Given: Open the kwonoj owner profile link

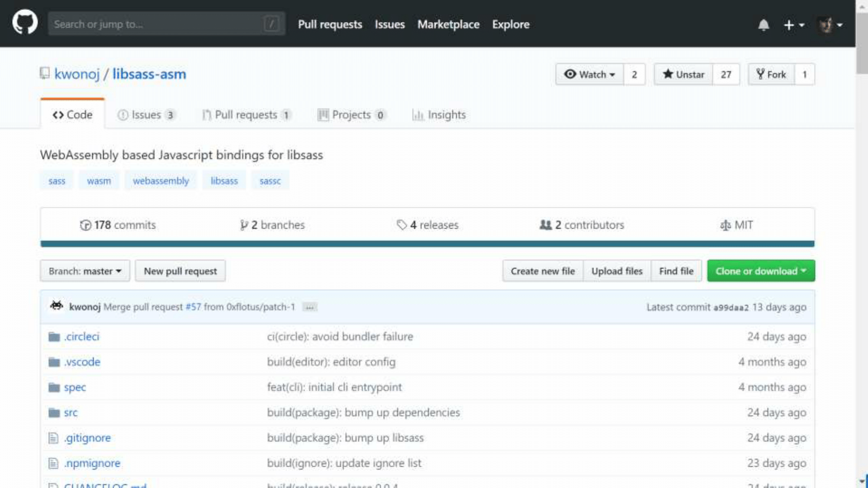Looking at the screenshot, I should click(77, 74).
